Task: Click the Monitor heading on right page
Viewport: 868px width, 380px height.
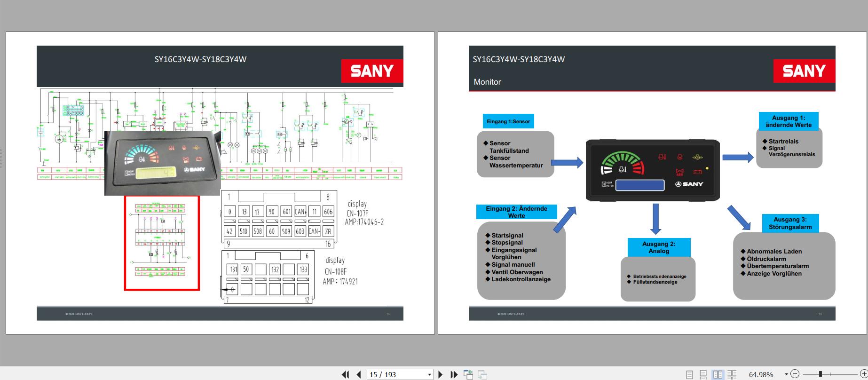Action: [x=487, y=82]
